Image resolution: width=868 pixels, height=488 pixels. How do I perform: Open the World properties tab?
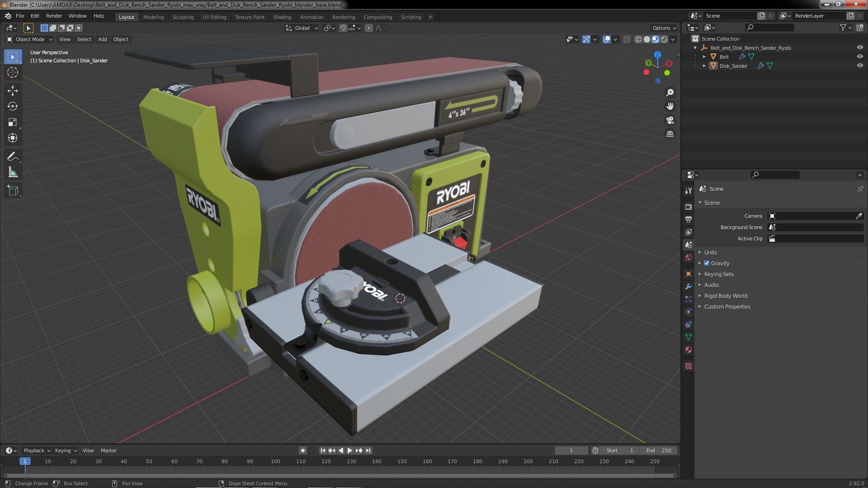688,258
